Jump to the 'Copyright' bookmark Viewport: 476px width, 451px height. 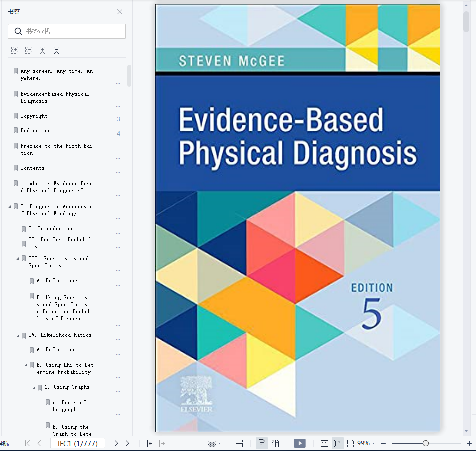click(34, 116)
